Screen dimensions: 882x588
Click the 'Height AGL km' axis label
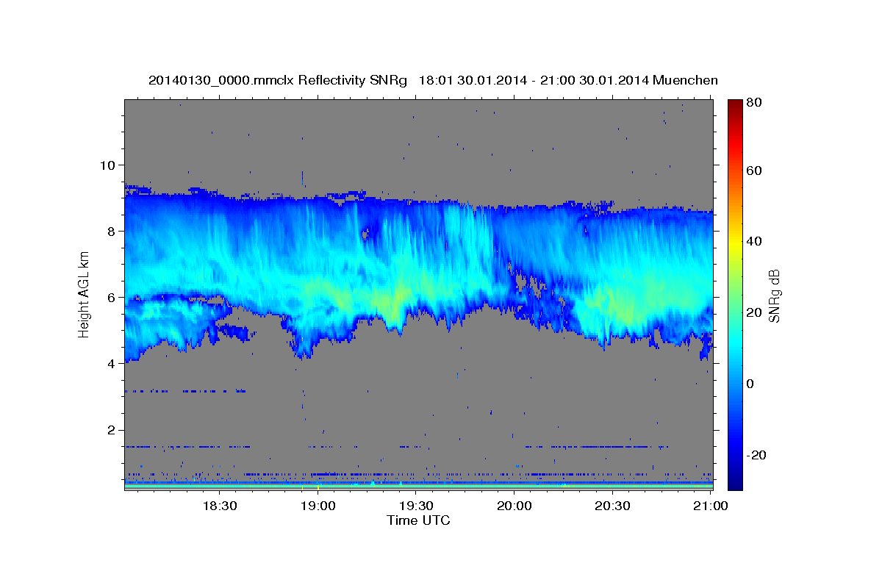tap(85, 294)
